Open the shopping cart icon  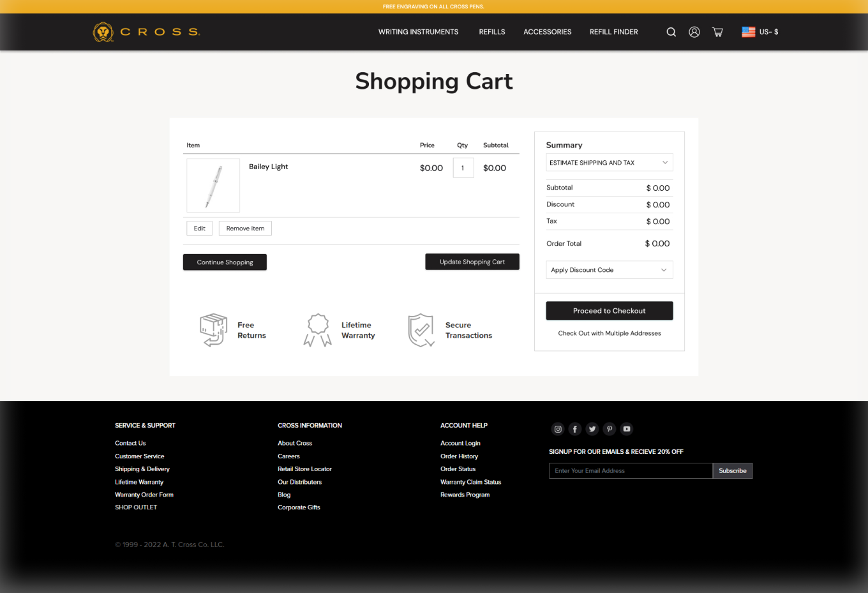(x=717, y=32)
